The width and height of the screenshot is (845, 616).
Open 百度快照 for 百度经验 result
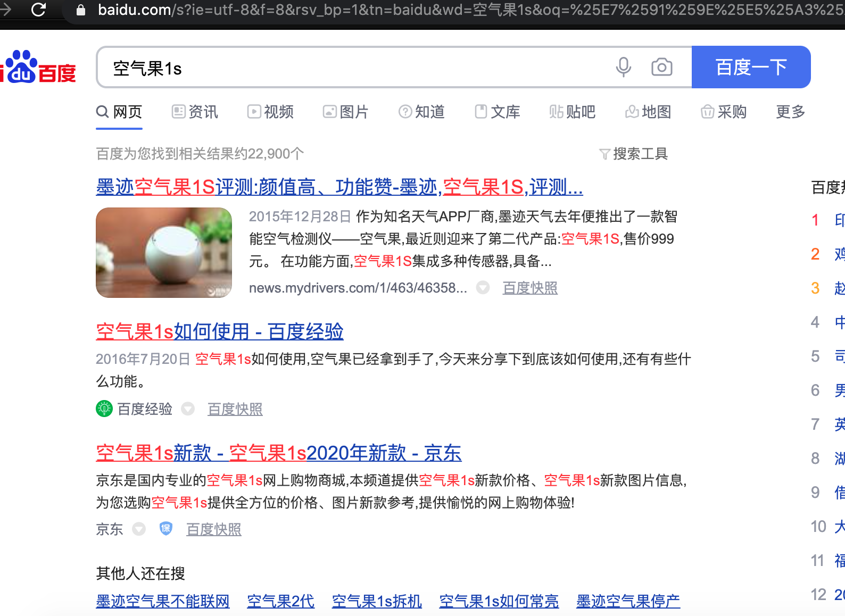235,409
